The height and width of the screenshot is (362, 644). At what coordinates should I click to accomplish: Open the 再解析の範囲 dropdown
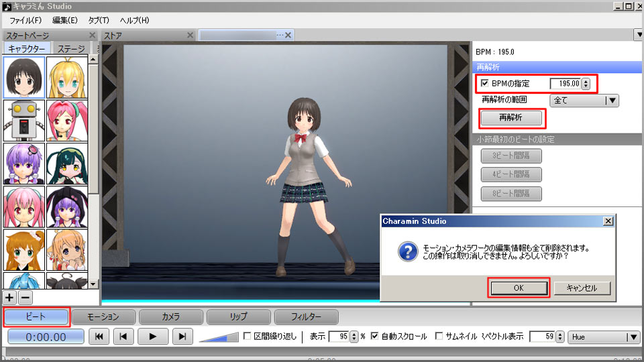click(x=584, y=101)
